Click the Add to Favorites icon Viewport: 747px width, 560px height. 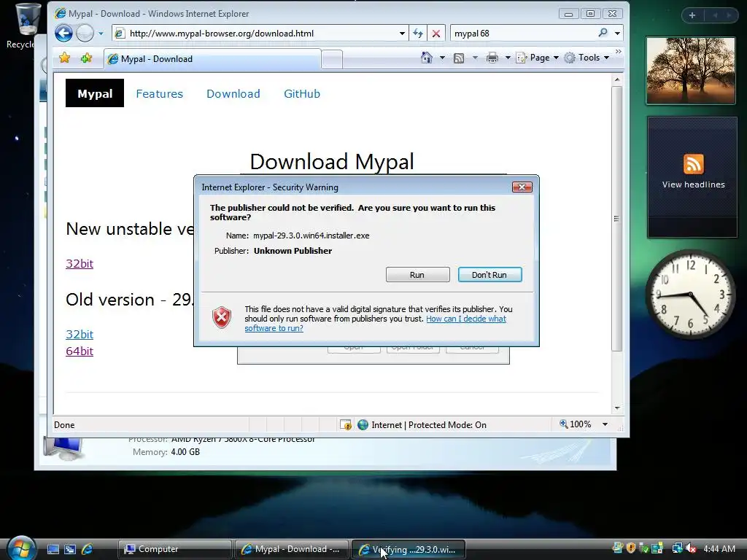pos(86,58)
